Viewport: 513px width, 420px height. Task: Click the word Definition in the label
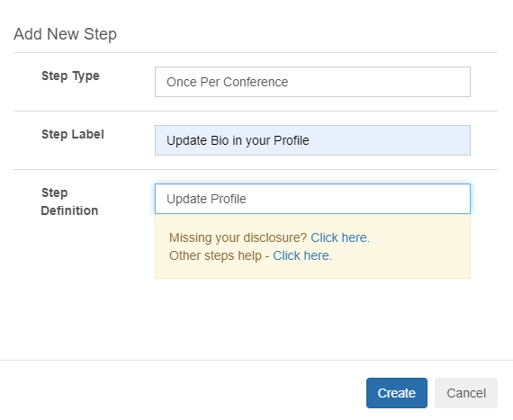click(x=69, y=210)
